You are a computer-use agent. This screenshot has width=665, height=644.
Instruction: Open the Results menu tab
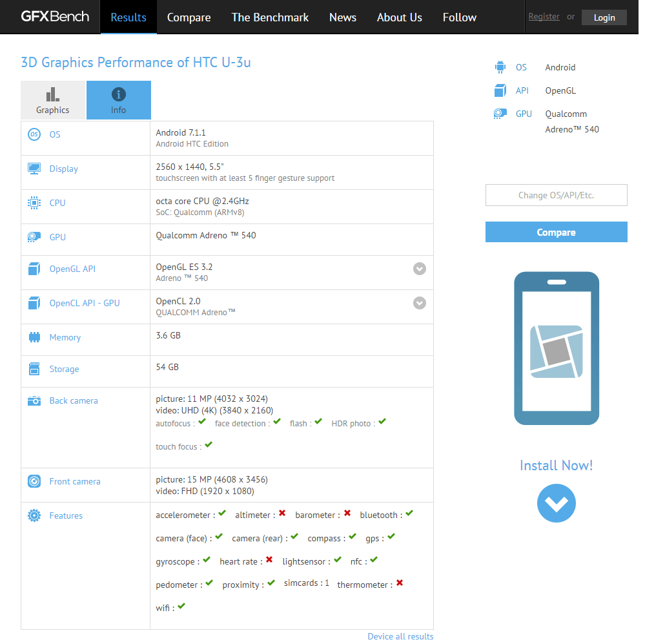tap(128, 17)
